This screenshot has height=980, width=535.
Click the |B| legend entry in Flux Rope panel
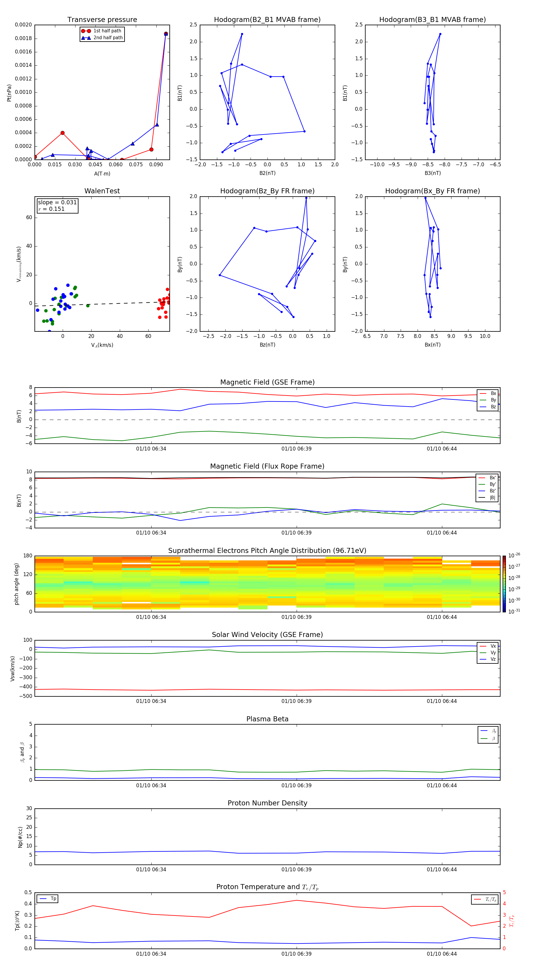(487, 498)
